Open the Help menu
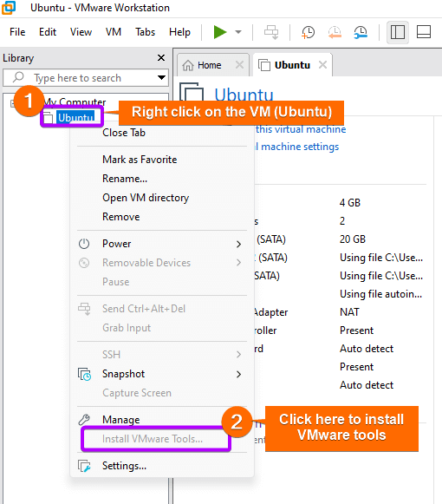Image resolution: width=442 pixels, height=504 pixels. (180, 32)
